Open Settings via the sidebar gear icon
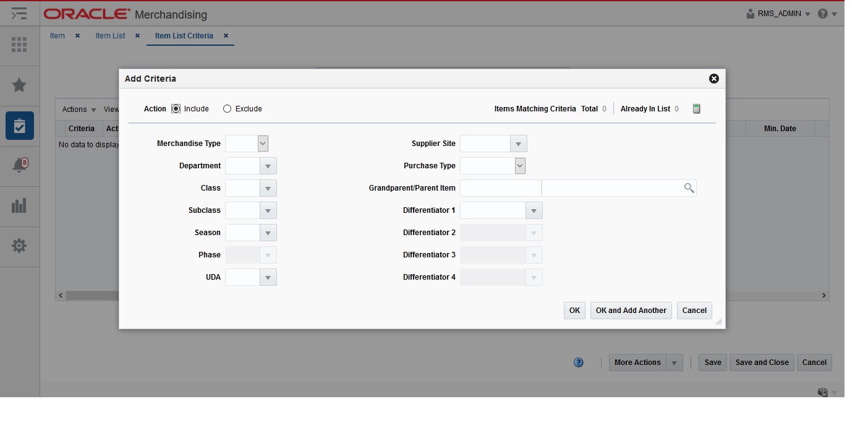 tap(19, 246)
